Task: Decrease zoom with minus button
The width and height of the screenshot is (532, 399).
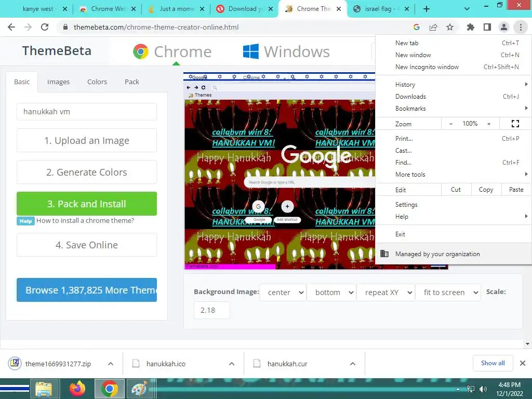Action: click(451, 124)
